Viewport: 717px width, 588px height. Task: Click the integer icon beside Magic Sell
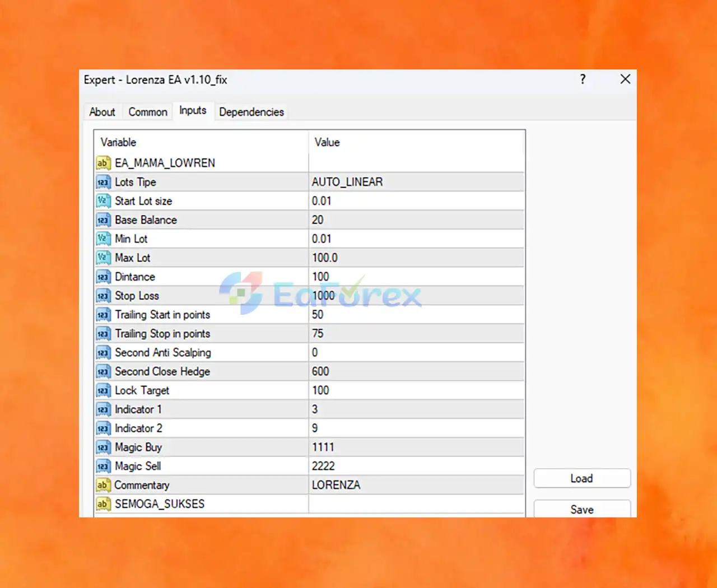pyautogui.click(x=103, y=466)
